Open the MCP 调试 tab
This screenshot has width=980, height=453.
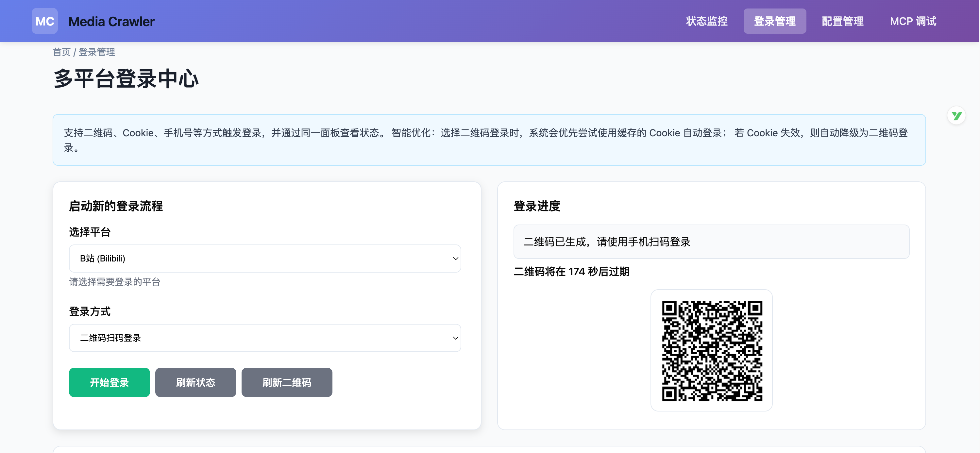click(913, 21)
